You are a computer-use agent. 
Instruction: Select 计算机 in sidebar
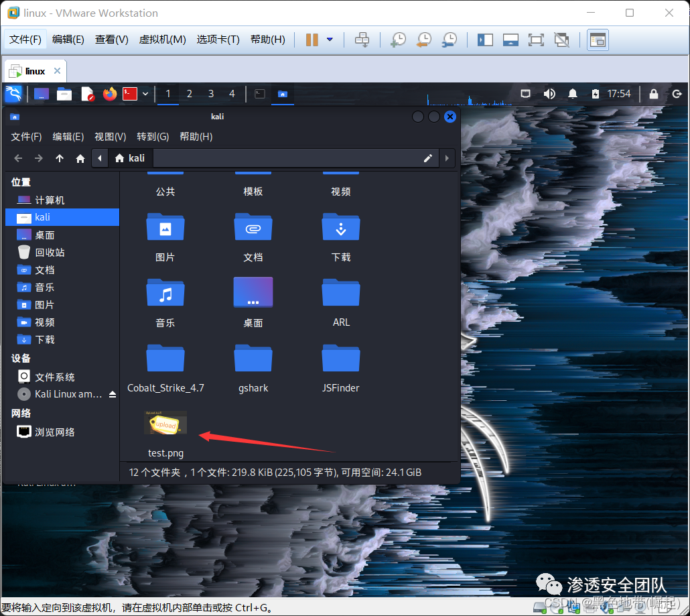pos(62,200)
